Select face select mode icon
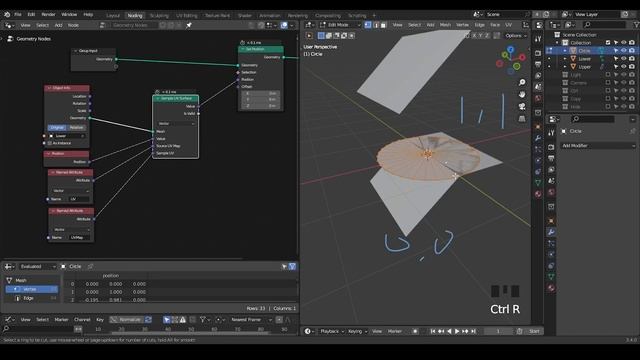 tap(383, 25)
